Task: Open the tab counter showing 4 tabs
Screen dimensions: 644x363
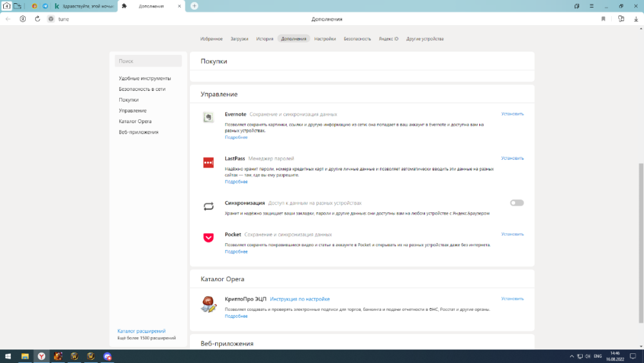Action: 6,6
